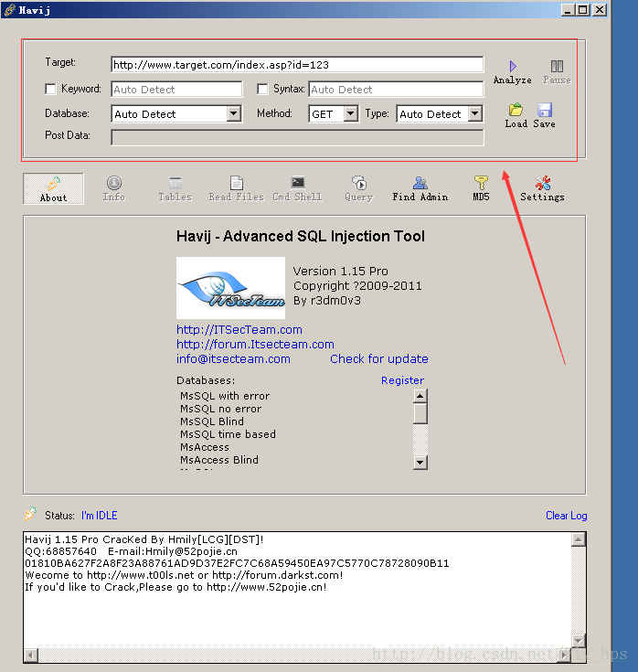Select MsSQL Blind in list
Image resolution: width=638 pixels, height=672 pixels.
[x=212, y=421]
